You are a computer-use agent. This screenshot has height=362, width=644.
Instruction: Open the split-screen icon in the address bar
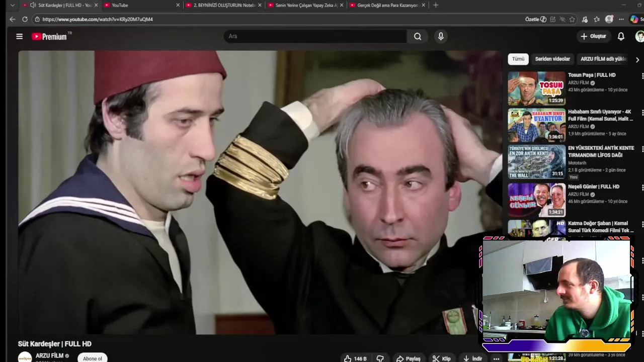pyautogui.click(x=553, y=19)
